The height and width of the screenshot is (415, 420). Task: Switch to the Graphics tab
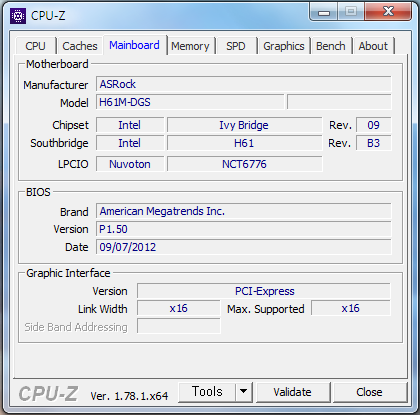click(284, 46)
